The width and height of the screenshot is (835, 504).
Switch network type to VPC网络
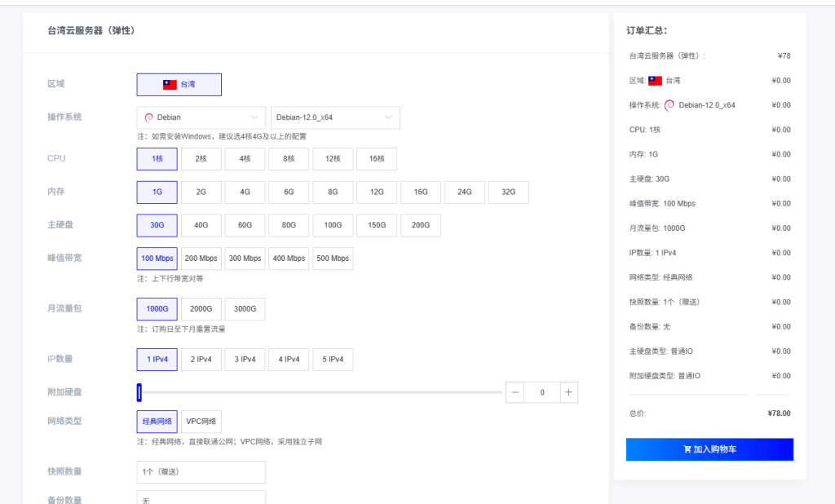pyautogui.click(x=200, y=421)
